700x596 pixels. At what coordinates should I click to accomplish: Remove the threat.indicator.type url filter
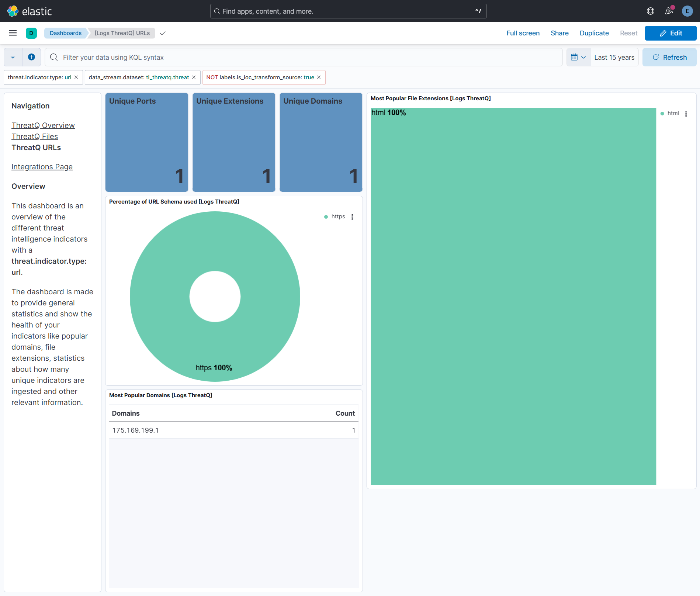coord(76,77)
